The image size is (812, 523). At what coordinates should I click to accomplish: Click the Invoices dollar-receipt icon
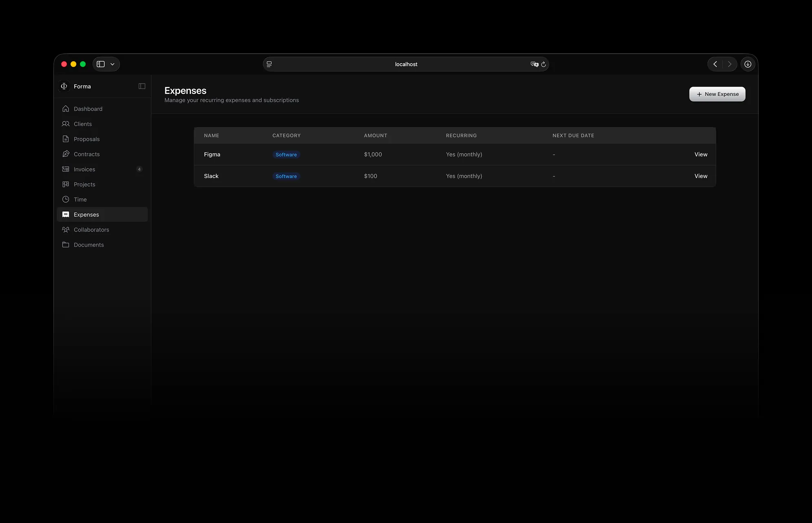point(66,169)
